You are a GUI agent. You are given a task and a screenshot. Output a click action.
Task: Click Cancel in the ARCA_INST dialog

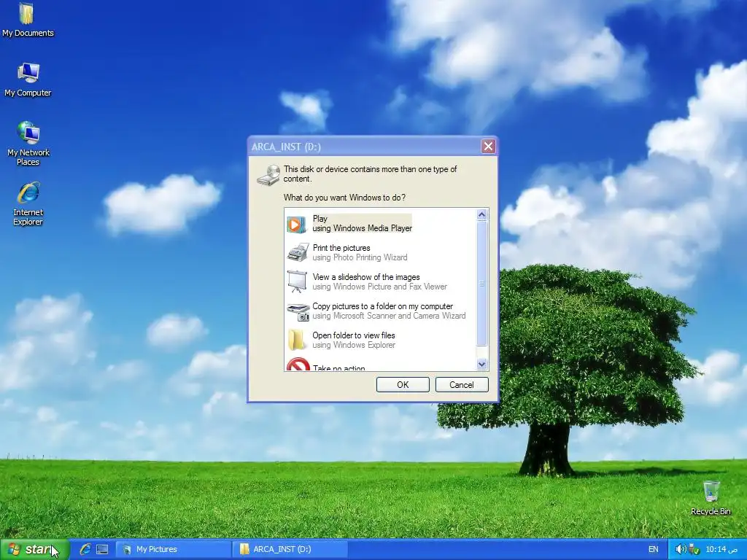(x=462, y=385)
